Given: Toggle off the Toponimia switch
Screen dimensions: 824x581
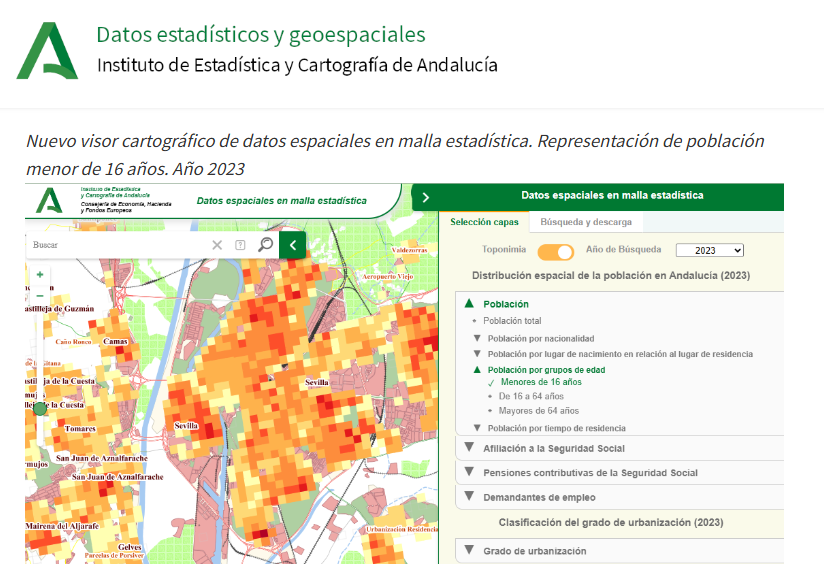Looking at the screenshot, I should coord(556,252).
